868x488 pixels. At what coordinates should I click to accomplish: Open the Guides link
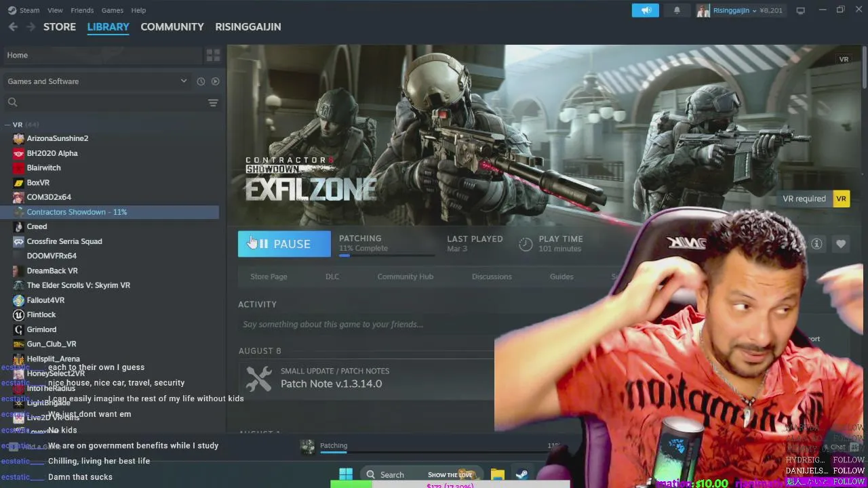561,277
